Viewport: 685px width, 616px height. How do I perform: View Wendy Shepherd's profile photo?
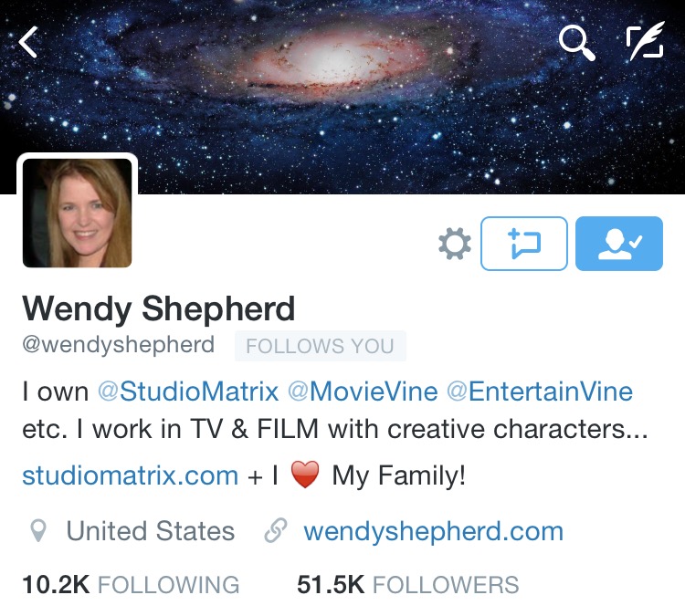(78, 213)
